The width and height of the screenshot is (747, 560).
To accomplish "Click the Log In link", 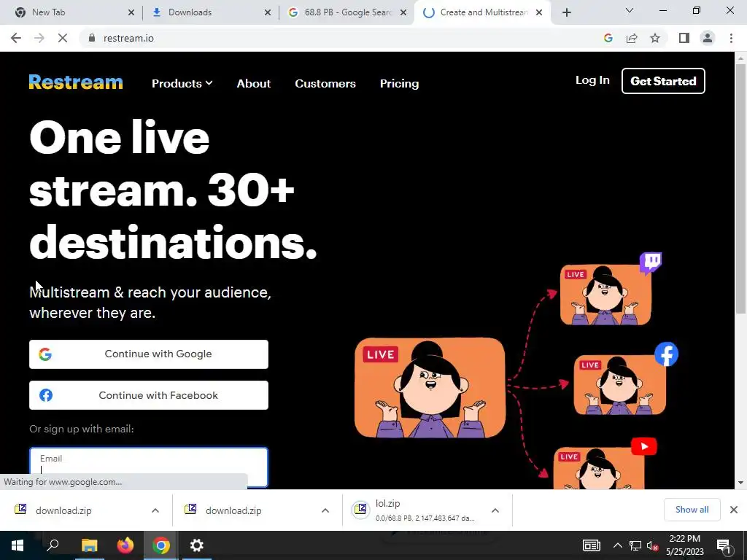I will 592,80.
